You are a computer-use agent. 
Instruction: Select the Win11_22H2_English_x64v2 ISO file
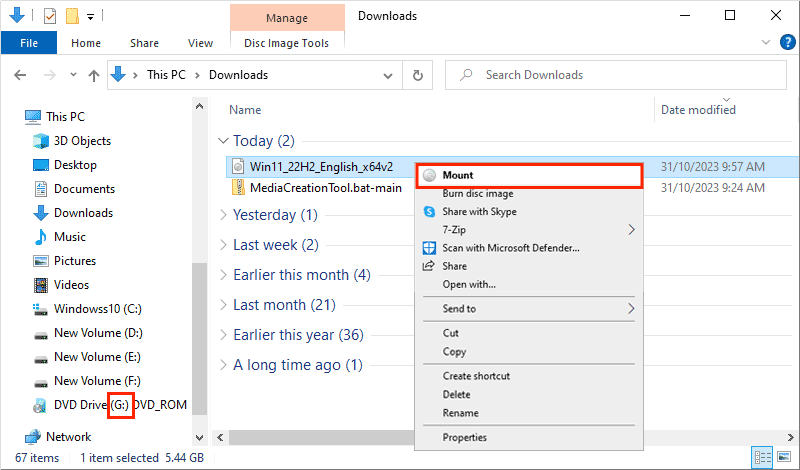(x=321, y=167)
